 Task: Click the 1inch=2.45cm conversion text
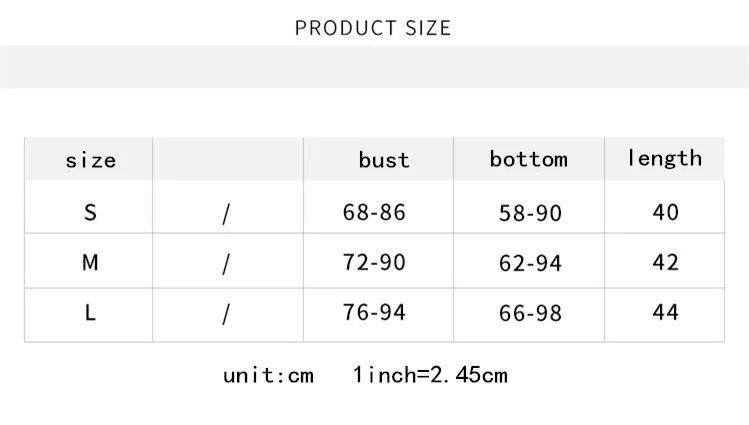(x=430, y=376)
